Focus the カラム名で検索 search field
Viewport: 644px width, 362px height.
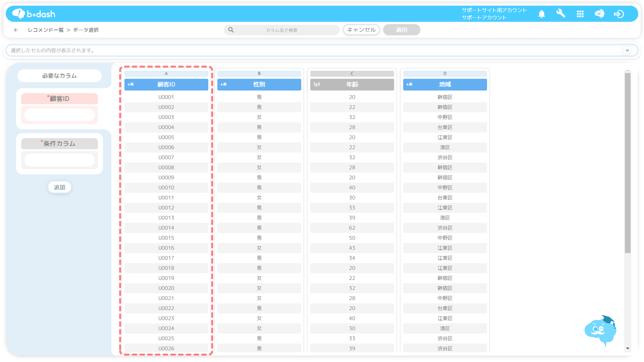[x=282, y=30]
